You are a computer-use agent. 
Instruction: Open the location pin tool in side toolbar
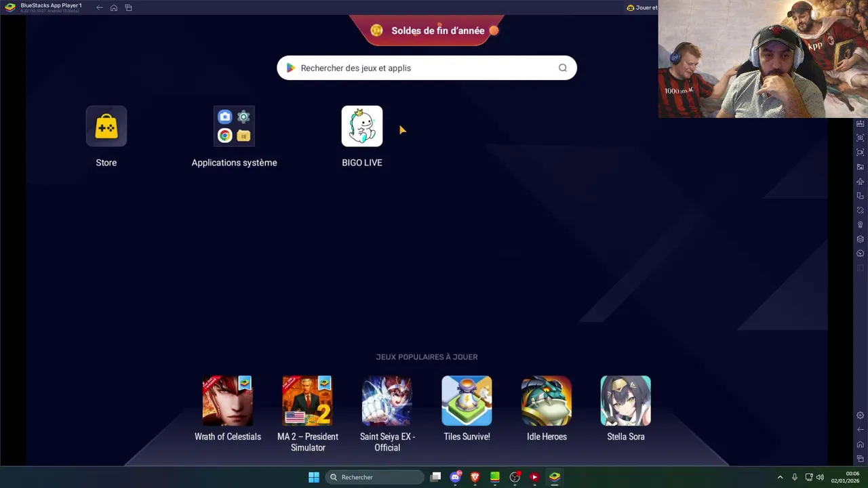click(x=861, y=225)
